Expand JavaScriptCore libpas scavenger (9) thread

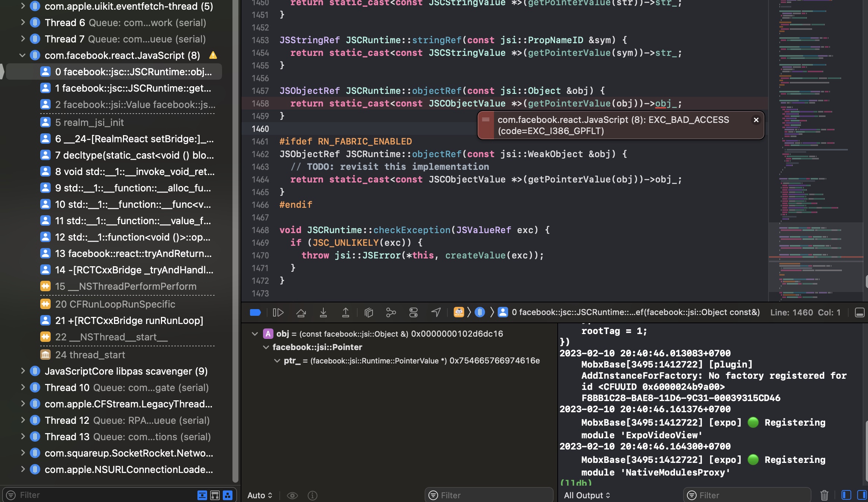[x=23, y=371]
